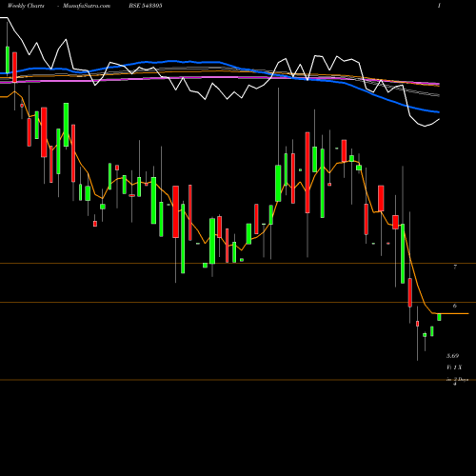Click the last price value '5.69'

(x=453, y=356)
